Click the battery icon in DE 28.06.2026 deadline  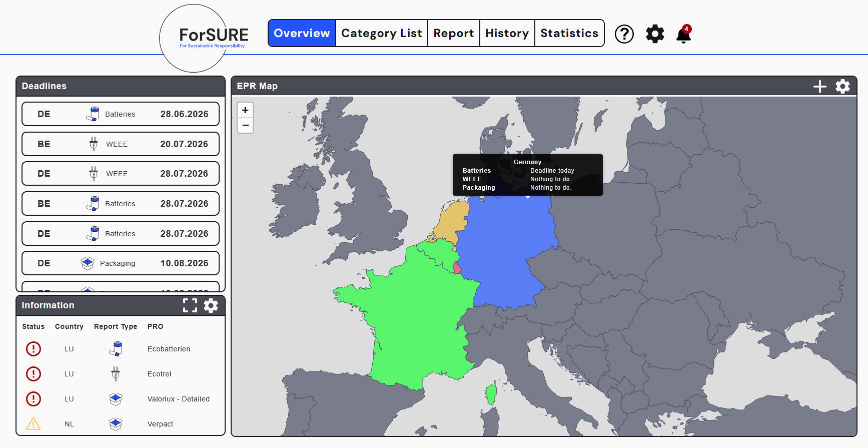click(93, 114)
